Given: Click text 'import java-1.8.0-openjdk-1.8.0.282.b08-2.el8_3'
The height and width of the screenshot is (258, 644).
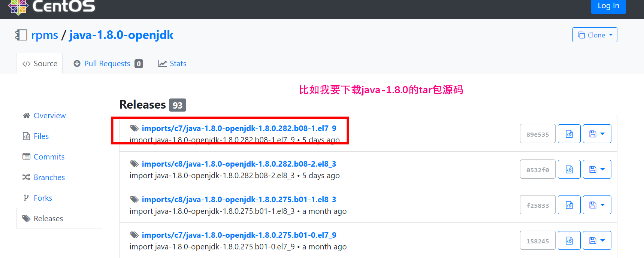Looking at the screenshot, I should click(x=212, y=176).
